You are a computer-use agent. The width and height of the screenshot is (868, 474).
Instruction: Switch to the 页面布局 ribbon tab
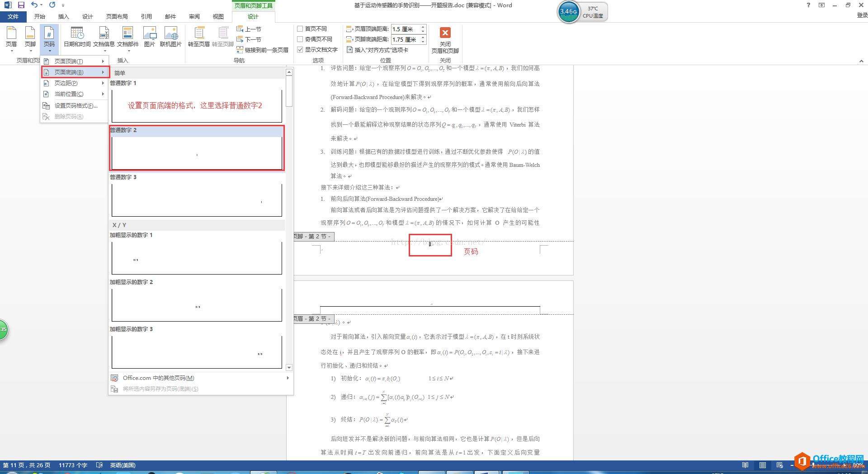[x=117, y=17]
